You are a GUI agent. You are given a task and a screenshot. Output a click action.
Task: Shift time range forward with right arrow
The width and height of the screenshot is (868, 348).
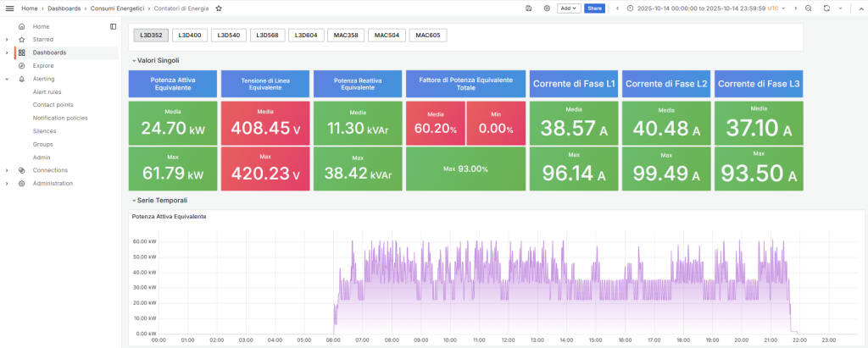click(794, 8)
